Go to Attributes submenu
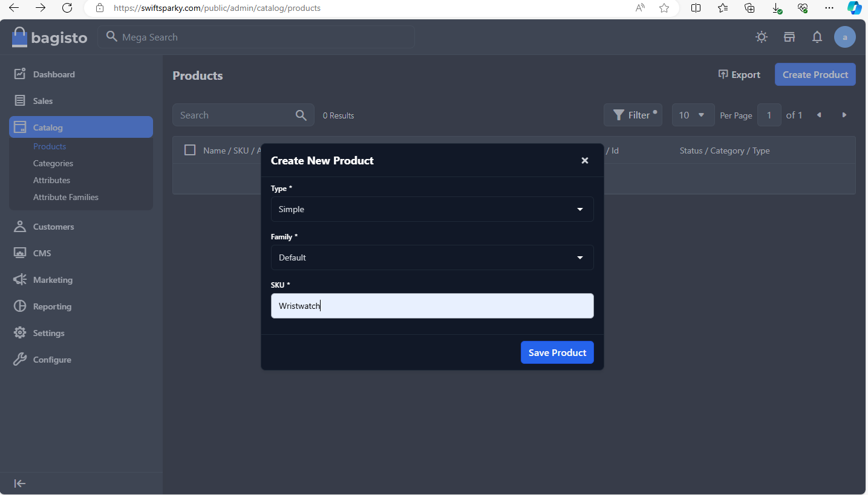868x495 pixels. click(x=51, y=180)
